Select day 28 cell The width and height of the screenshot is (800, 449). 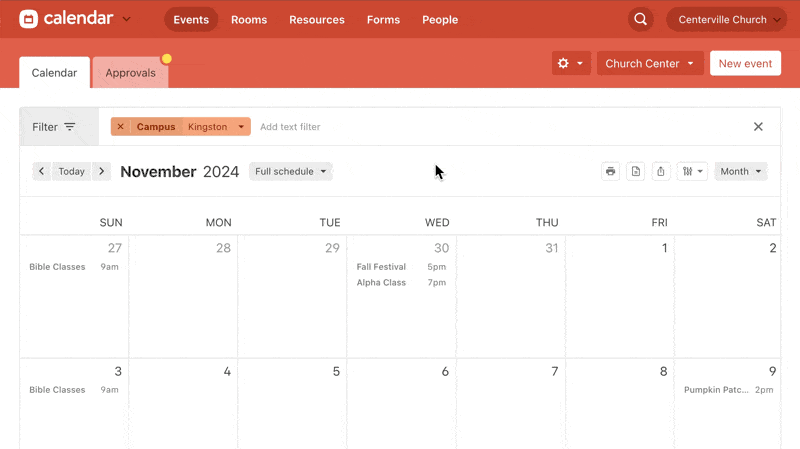(183, 296)
